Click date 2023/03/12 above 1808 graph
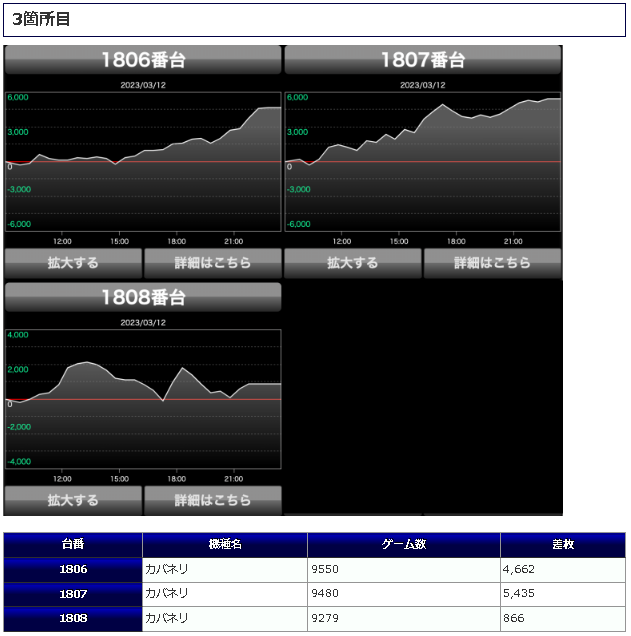Screen dimensions: 631x636 pos(143,323)
